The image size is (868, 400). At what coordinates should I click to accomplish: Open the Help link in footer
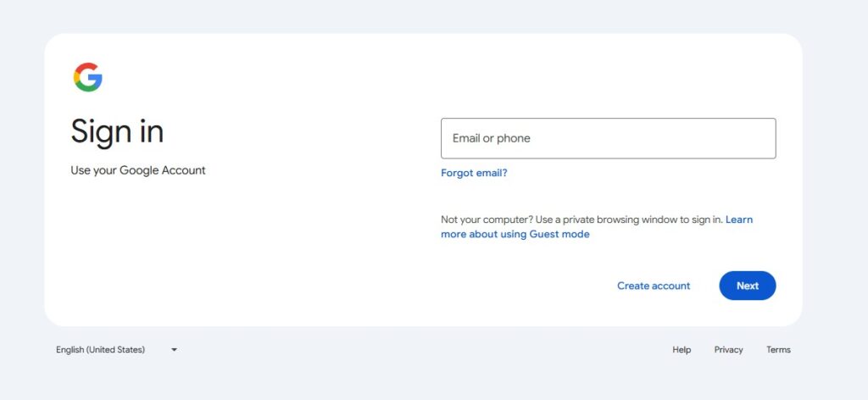(x=682, y=349)
